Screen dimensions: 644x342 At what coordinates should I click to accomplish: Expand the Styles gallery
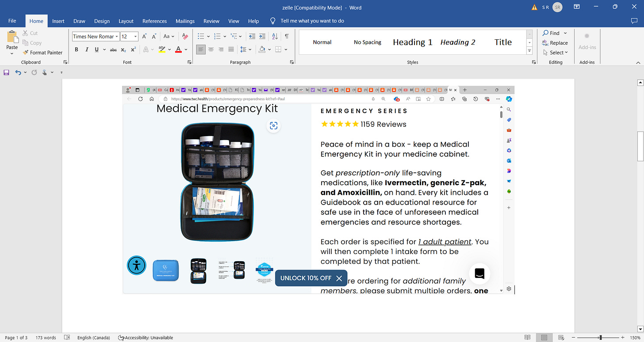point(529,51)
